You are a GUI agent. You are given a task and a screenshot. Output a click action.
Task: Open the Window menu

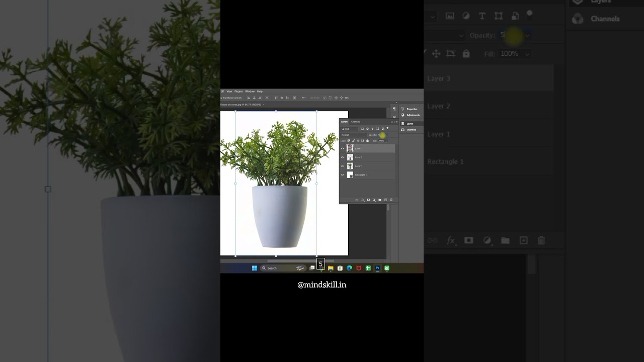pyautogui.click(x=250, y=91)
